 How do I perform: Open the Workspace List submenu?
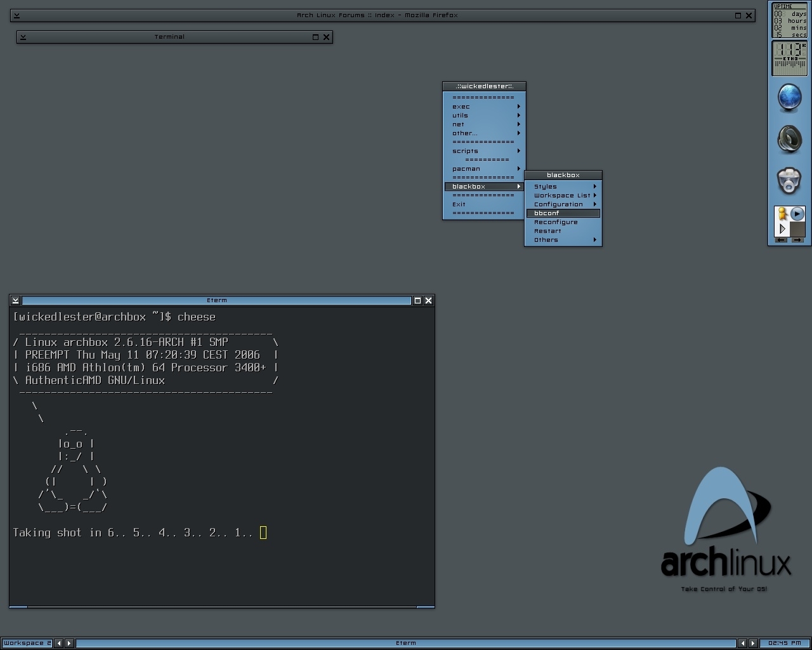point(563,196)
